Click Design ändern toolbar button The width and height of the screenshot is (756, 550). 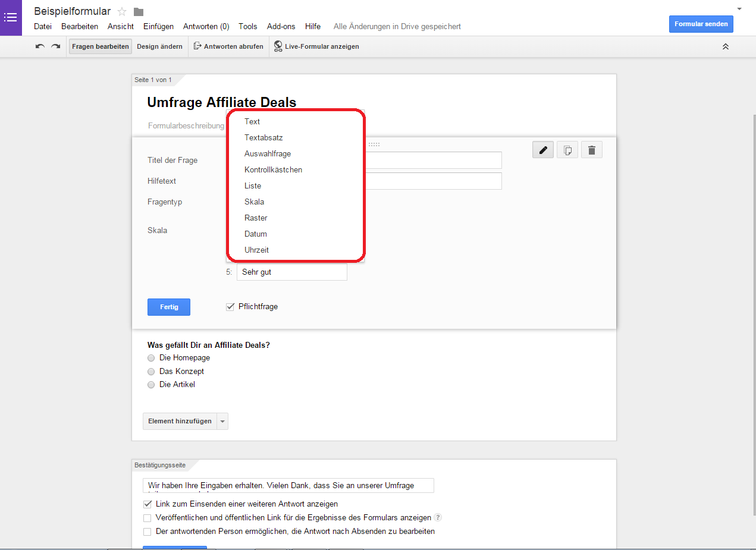coord(159,46)
